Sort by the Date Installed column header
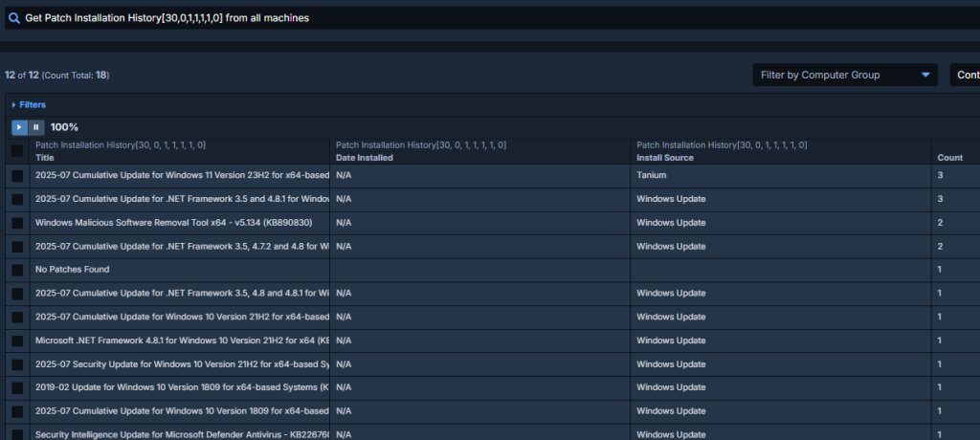 [364, 158]
